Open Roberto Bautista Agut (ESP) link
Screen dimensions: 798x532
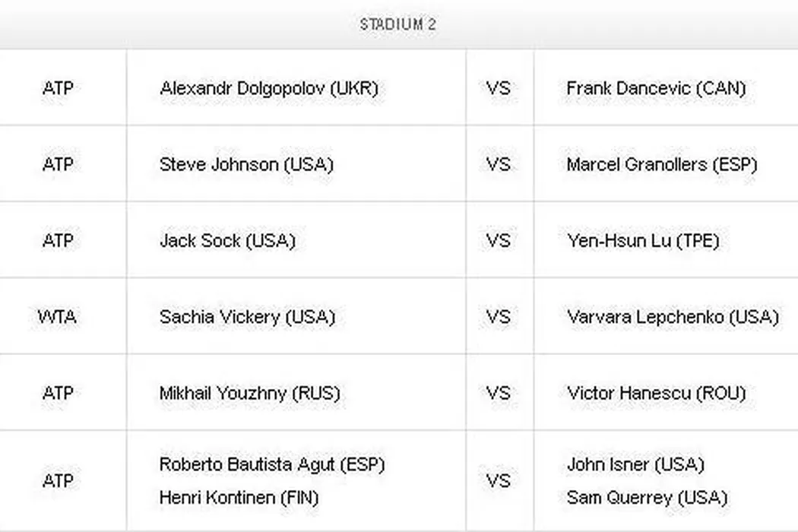pyautogui.click(x=272, y=464)
